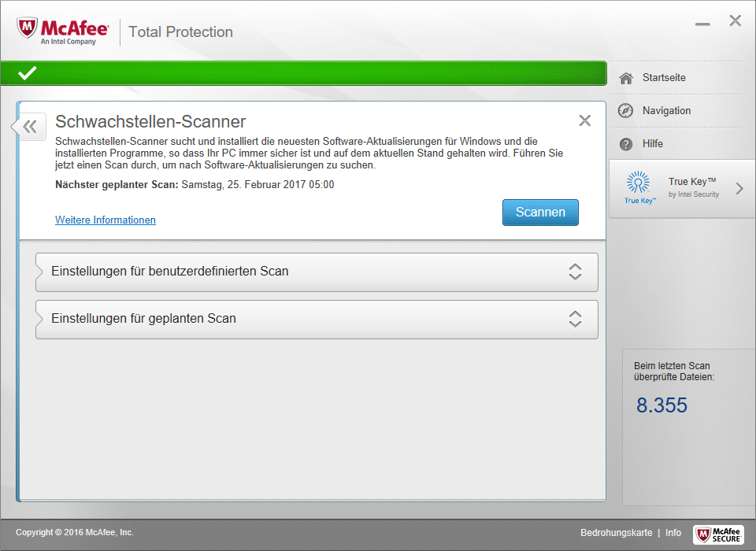Open the Bedrohungskarte link in the footer
Screen dimensions: 756x551
616,533
